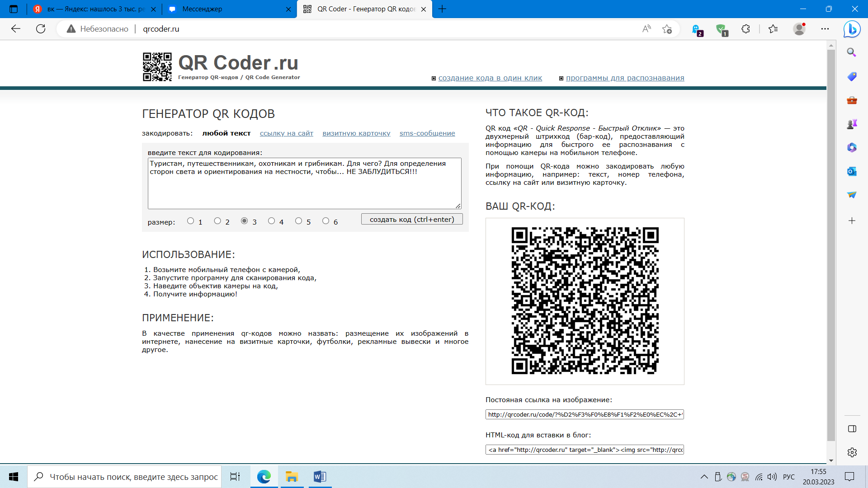
Task: Open создание кода в один клик link
Action: (490, 78)
